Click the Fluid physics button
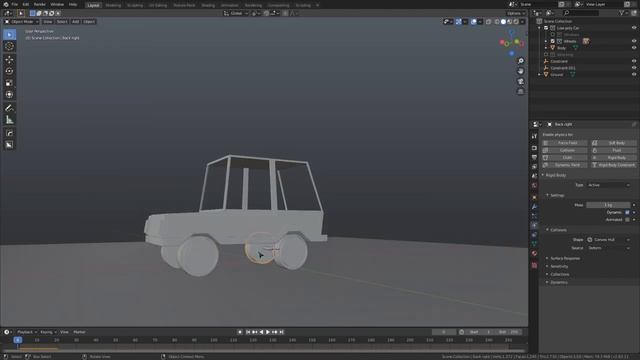The height and width of the screenshot is (360, 640). click(x=613, y=151)
